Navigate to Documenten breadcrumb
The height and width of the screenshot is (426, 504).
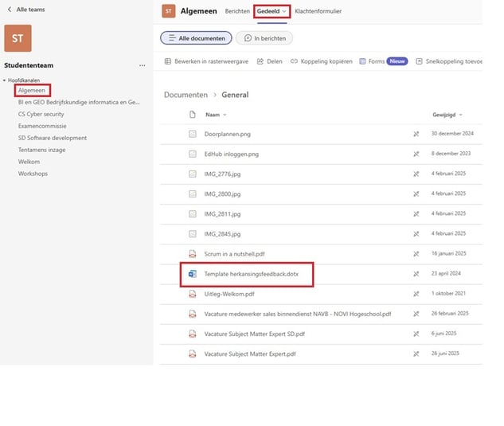click(186, 95)
